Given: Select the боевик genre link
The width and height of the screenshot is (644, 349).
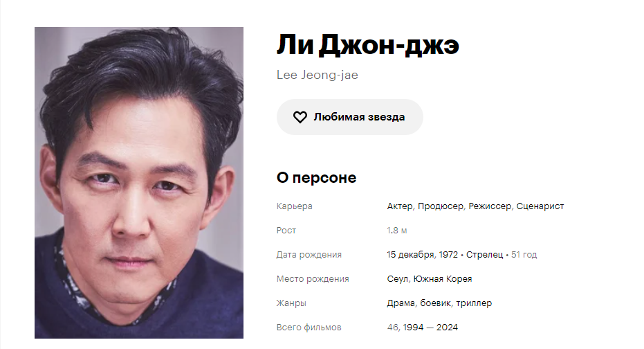Looking at the screenshot, I should click(435, 303).
